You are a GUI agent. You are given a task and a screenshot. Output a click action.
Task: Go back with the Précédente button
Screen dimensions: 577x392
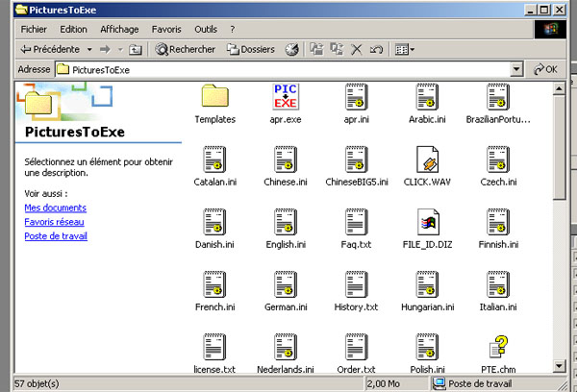tap(50, 49)
